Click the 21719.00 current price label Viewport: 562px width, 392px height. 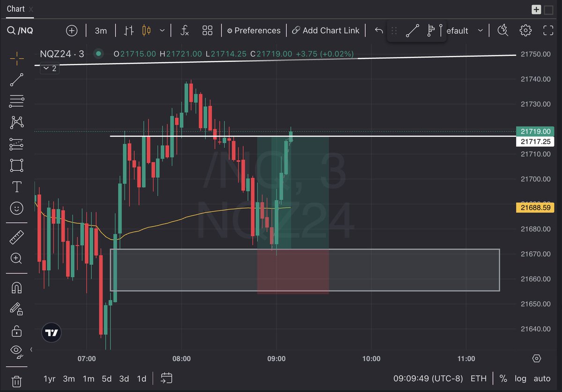pyautogui.click(x=534, y=131)
